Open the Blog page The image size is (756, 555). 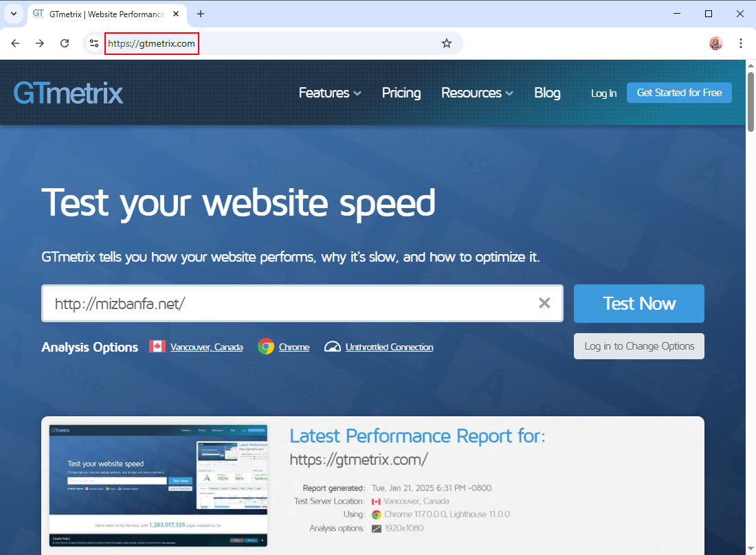point(547,93)
